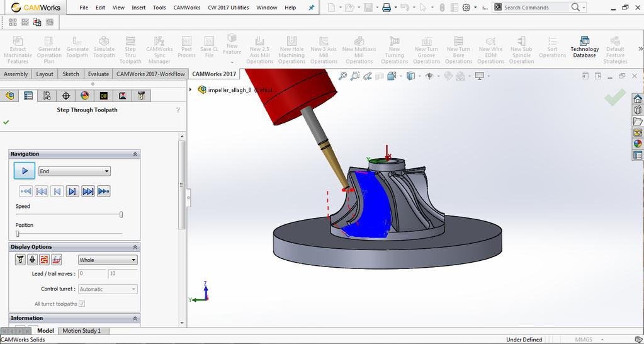Toggle the All turret toolpaths checkbox

(82, 304)
